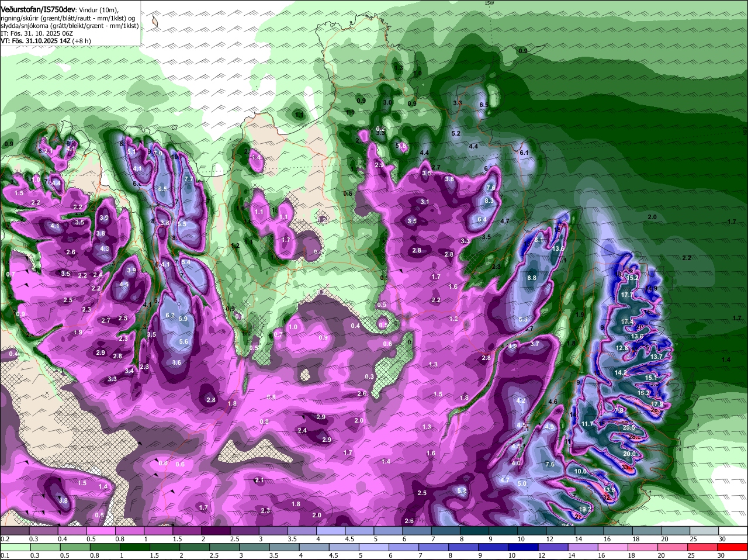Click the 3.1 precipitation value
Viewport: 748px width, 560px height.
pos(425,202)
